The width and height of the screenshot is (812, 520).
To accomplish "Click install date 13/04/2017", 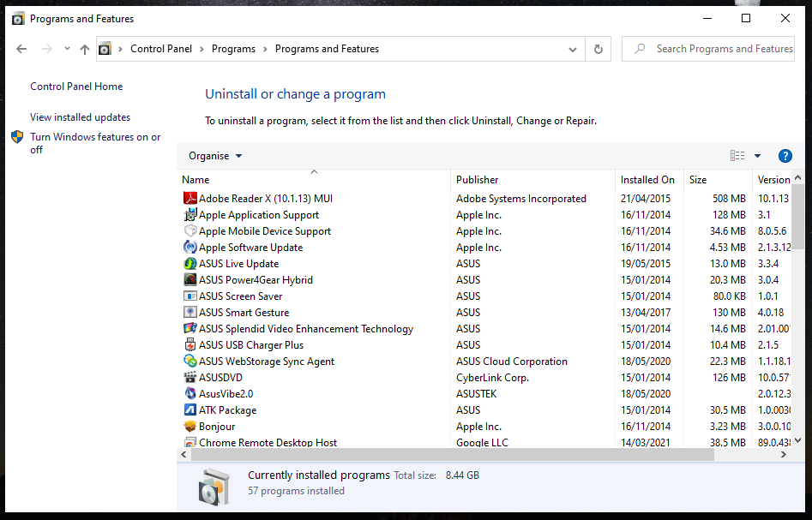I will pyautogui.click(x=646, y=313).
